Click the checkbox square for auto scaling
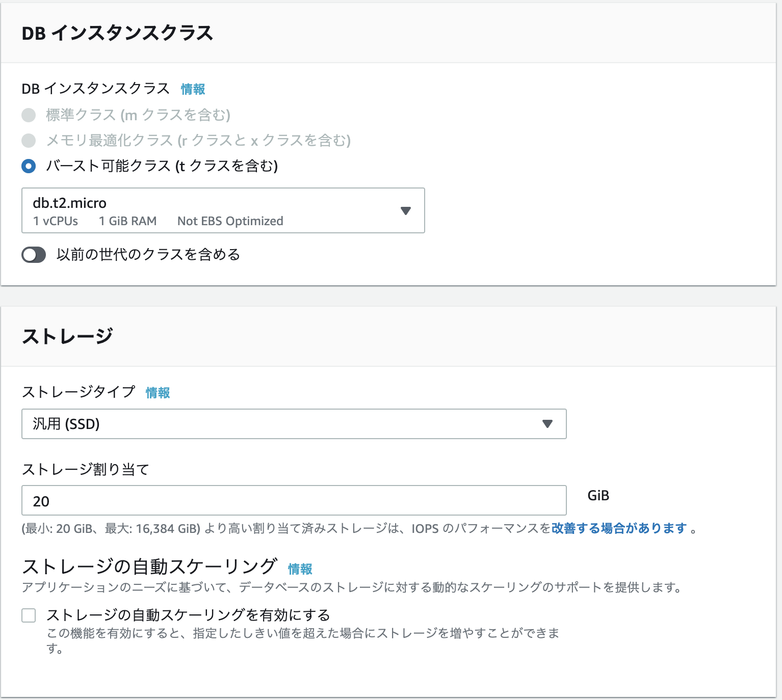The width and height of the screenshot is (782, 700). coord(28,615)
